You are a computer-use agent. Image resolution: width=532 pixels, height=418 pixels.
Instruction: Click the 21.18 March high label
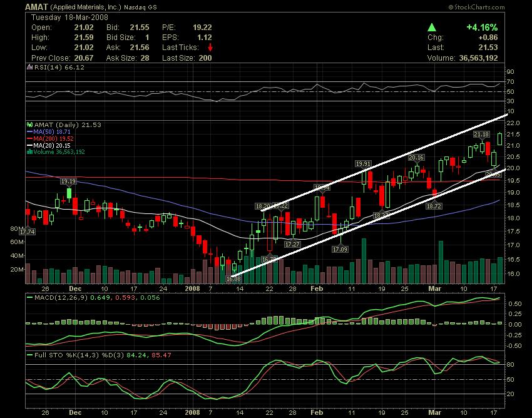pos(481,135)
